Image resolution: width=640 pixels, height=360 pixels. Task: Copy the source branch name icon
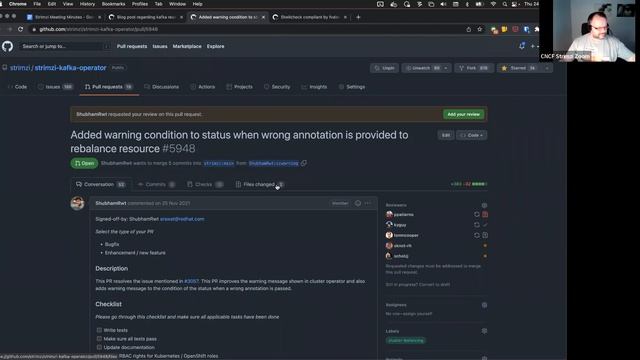304,163
